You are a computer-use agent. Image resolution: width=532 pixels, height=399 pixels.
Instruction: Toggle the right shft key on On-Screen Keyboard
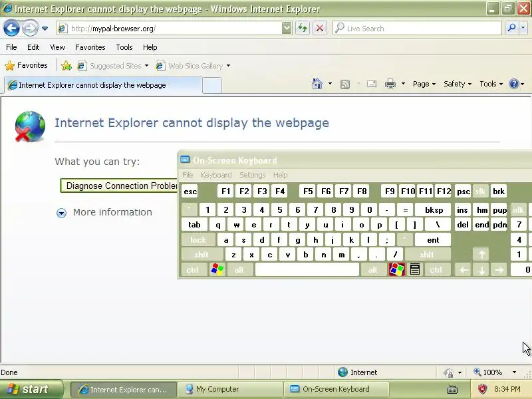pos(427,255)
